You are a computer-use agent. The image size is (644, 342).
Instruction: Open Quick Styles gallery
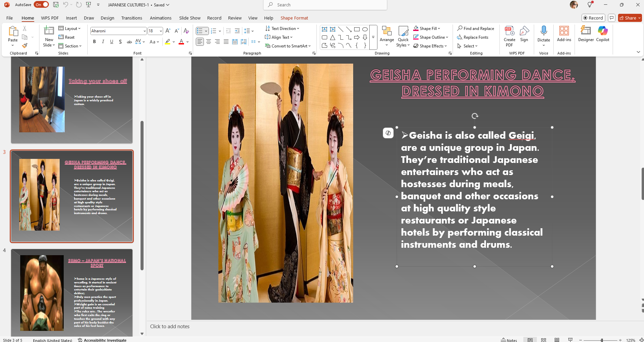point(403,36)
